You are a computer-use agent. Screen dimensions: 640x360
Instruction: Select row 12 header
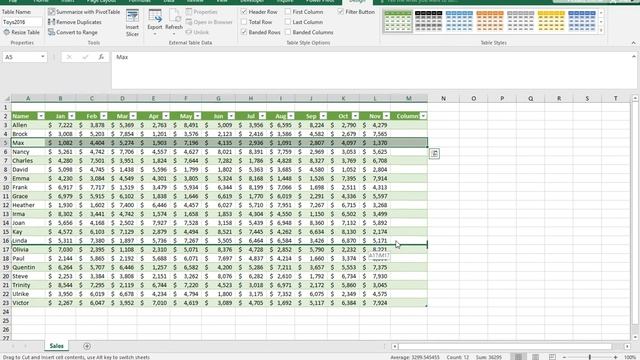tap(6, 205)
